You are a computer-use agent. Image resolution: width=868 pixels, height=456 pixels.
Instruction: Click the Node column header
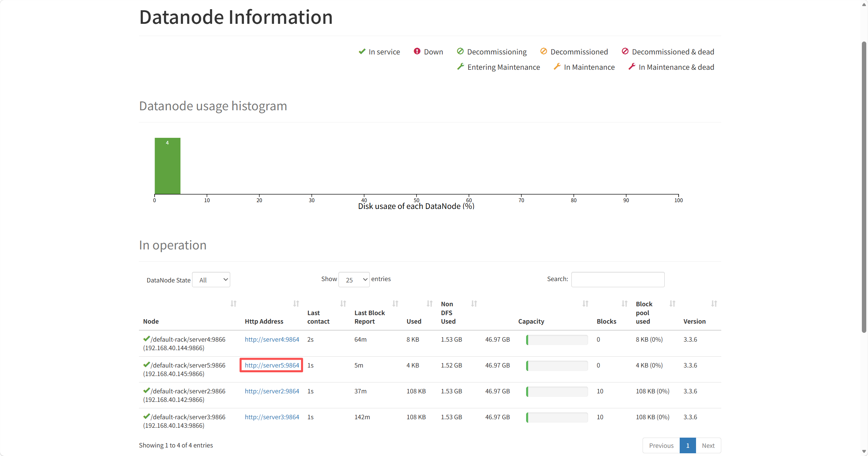151,321
